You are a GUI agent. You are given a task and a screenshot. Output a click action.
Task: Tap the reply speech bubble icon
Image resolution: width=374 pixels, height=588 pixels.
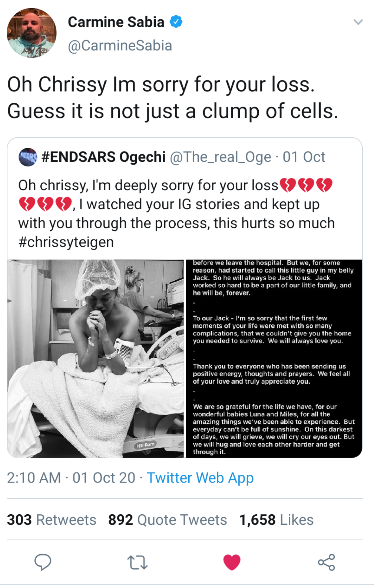pyautogui.click(x=43, y=562)
